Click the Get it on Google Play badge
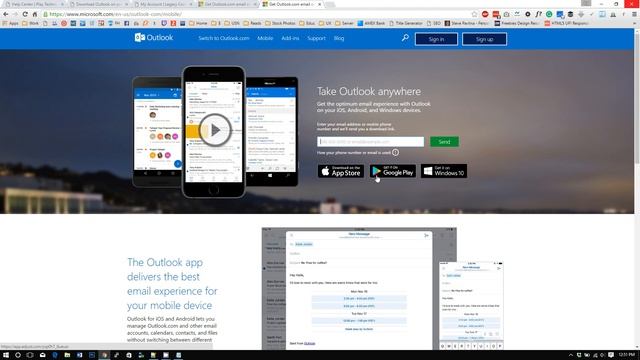Image resolution: width=640 pixels, height=360 pixels. pyautogui.click(x=393, y=171)
